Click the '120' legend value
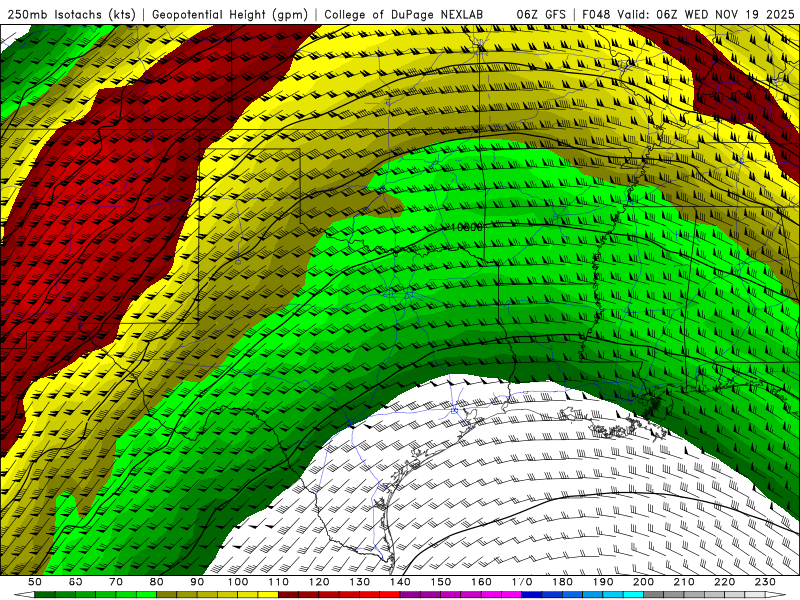The height and width of the screenshot is (600, 800). pos(319,582)
